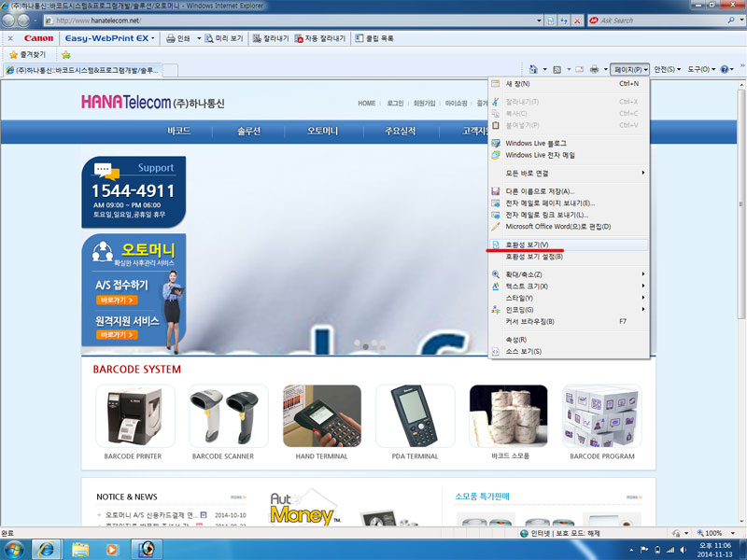Open the 도구(O) tools dropdown
The width and height of the screenshot is (747, 560).
[701, 69]
